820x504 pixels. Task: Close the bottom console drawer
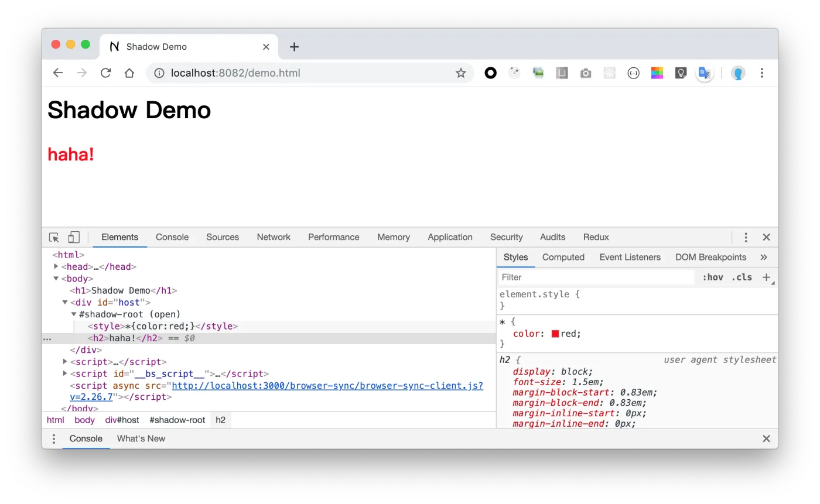tap(766, 438)
